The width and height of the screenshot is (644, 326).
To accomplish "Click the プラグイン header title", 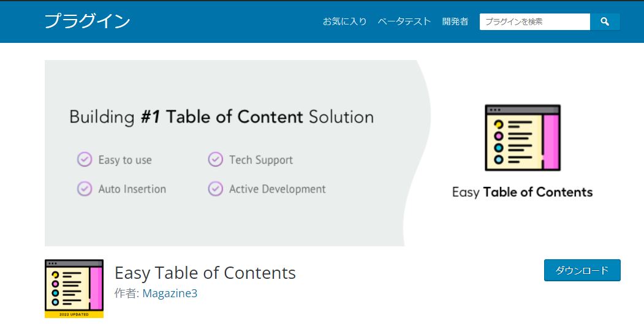I will (x=87, y=21).
